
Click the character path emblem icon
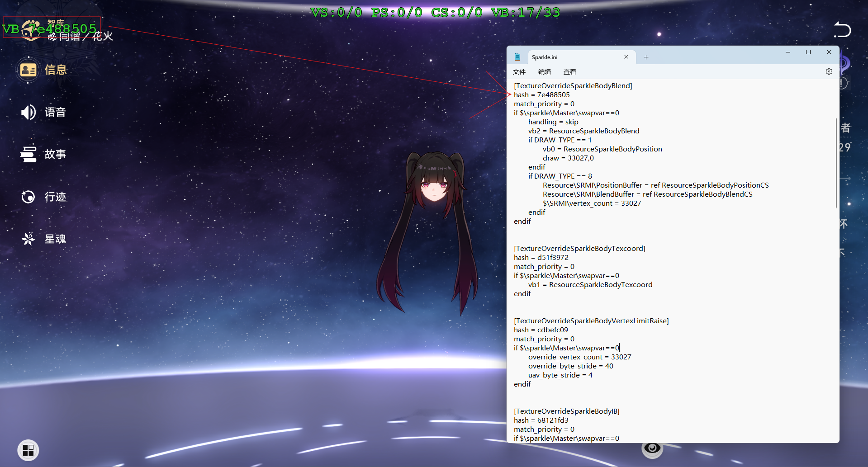31,31
